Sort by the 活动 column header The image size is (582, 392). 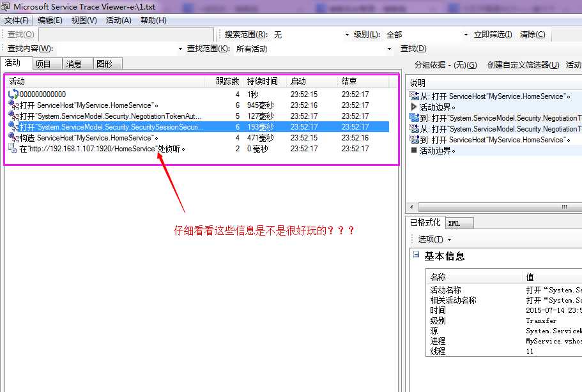tap(105, 81)
